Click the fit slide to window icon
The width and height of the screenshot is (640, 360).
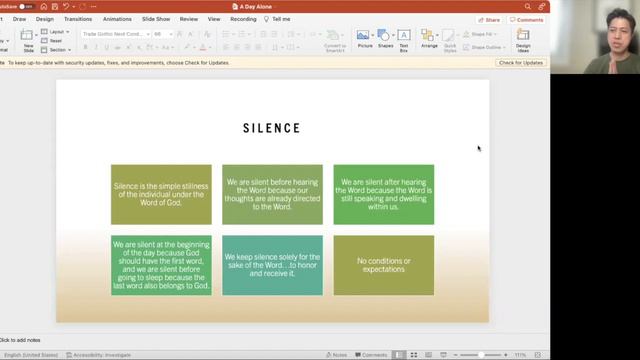coord(538,355)
